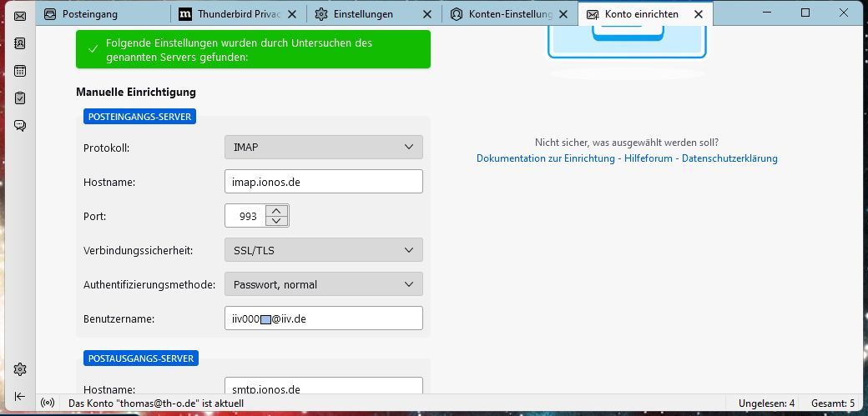
Task: Decrease the port number with down arrow
Action: coord(277,221)
